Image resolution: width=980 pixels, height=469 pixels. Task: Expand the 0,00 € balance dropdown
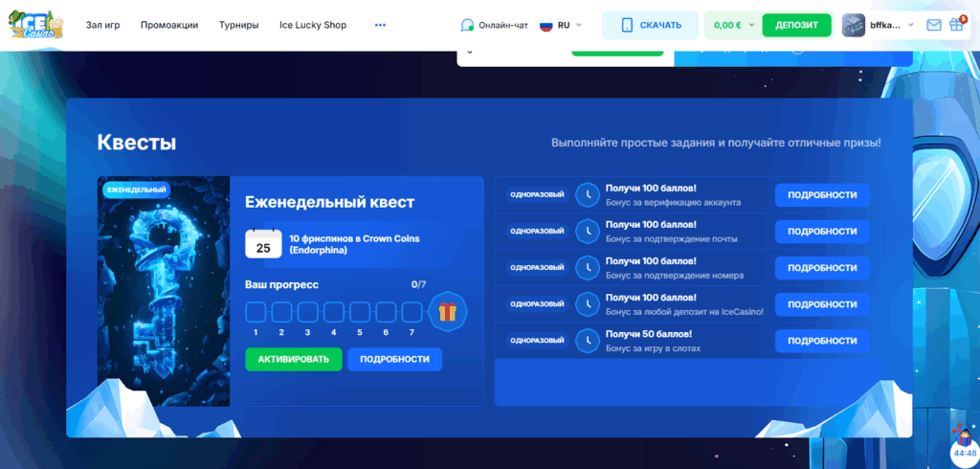tap(732, 25)
